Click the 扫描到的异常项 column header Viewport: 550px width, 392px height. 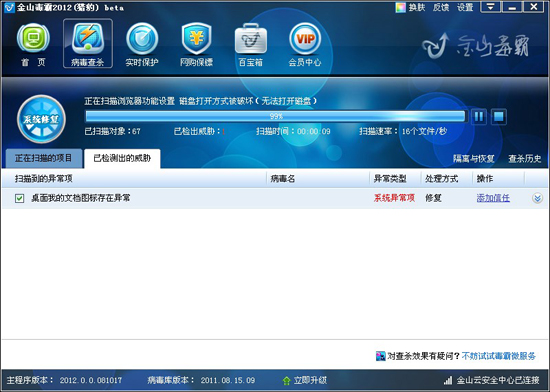point(134,179)
